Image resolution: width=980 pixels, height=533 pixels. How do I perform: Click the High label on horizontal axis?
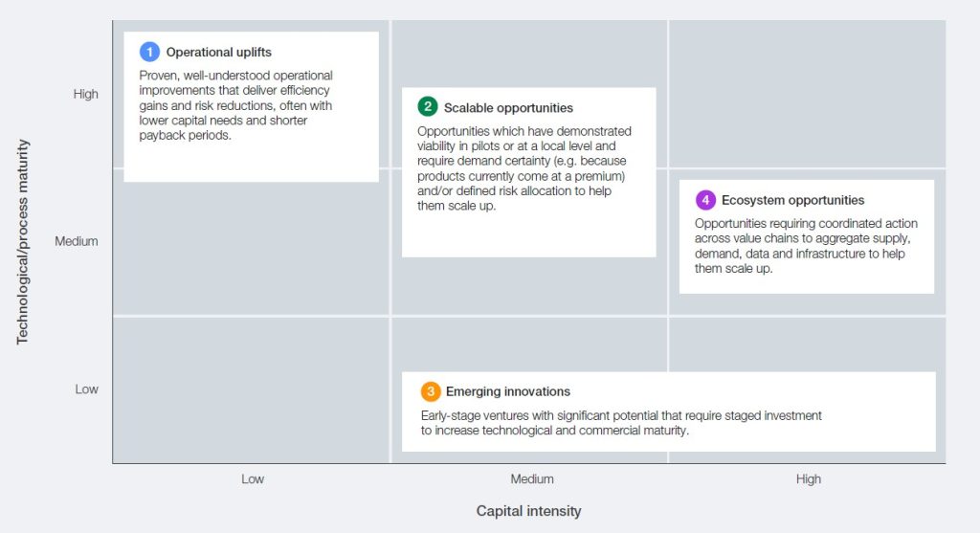809,479
